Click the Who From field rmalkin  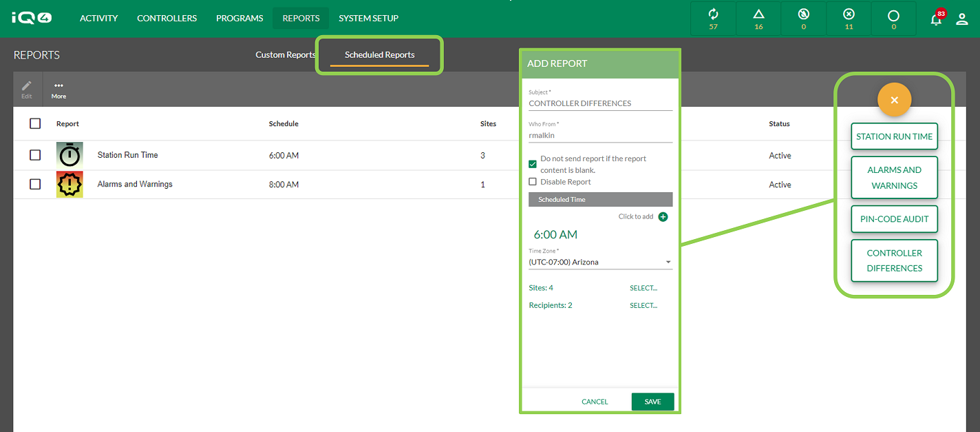pos(600,136)
